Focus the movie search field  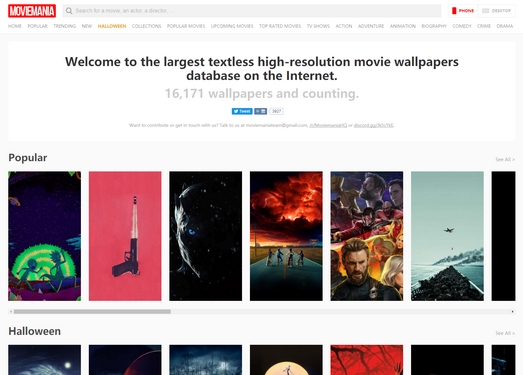252,11
